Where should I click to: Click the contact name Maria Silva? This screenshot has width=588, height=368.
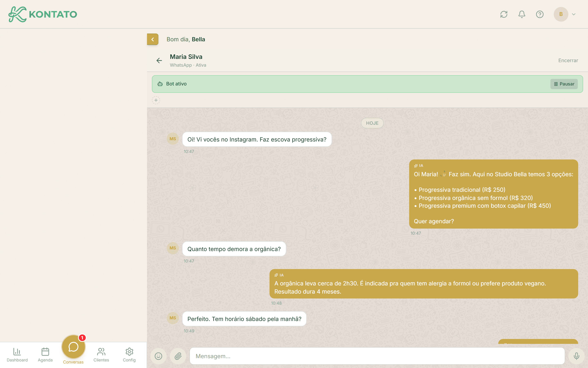coord(186,57)
